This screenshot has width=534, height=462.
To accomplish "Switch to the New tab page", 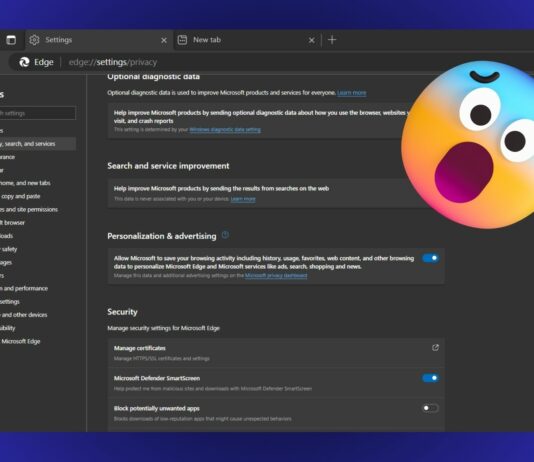I will 247,40.
